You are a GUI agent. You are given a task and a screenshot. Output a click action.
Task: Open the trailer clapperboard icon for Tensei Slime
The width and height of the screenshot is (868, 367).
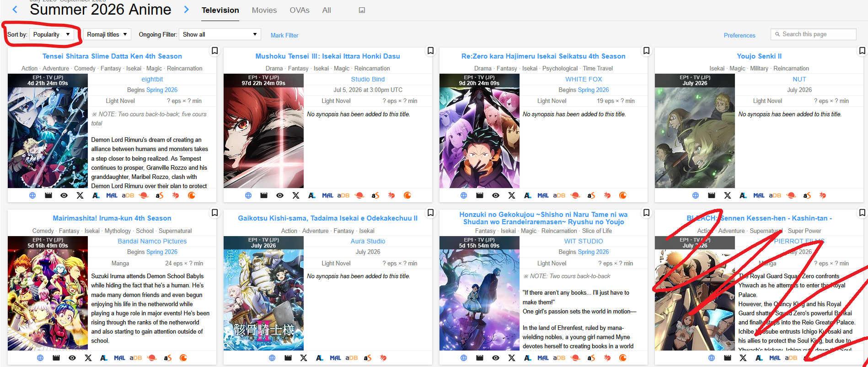pyautogui.click(x=48, y=195)
